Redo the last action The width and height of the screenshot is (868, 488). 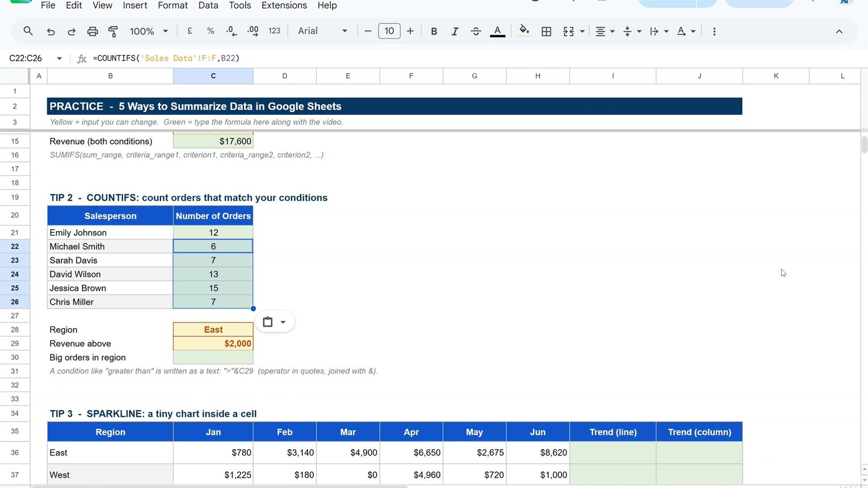[x=72, y=31]
